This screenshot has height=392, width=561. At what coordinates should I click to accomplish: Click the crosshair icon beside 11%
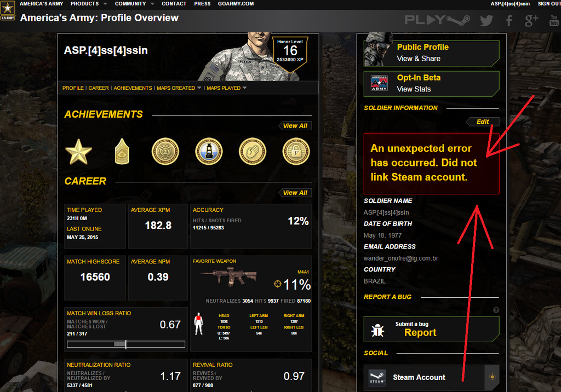[x=278, y=284]
